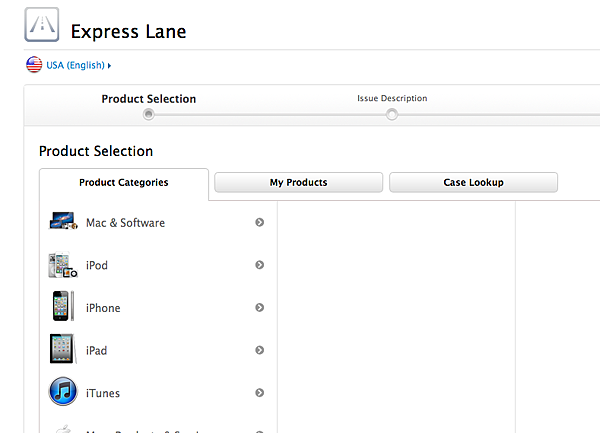Expand iPod with its arrow
The image size is (600, 433).
259,265
